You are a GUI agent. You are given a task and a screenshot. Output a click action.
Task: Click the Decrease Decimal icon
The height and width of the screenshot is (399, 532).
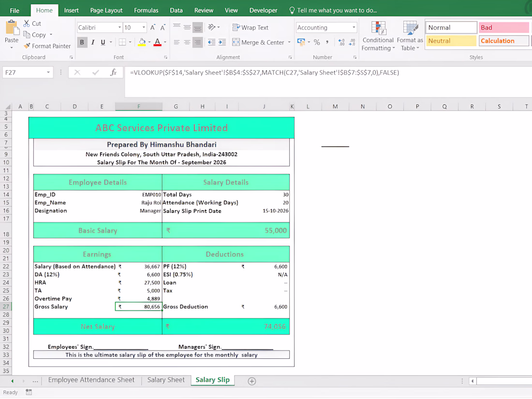pos(352,42)
